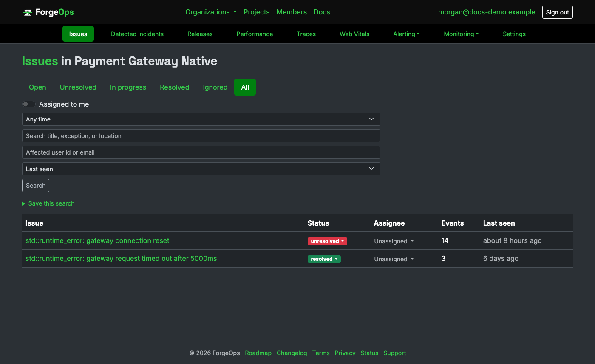Expand the Monitoring dropdown
Image resolution: width=595 pixels, height=364 pixels.
(x=461, y=34)
